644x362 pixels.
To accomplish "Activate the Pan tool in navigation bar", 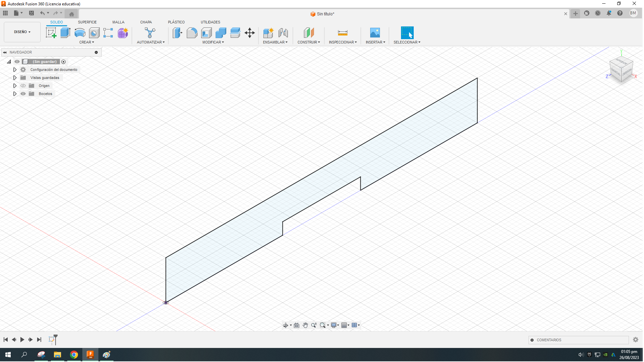I will [x=305, y=325].
